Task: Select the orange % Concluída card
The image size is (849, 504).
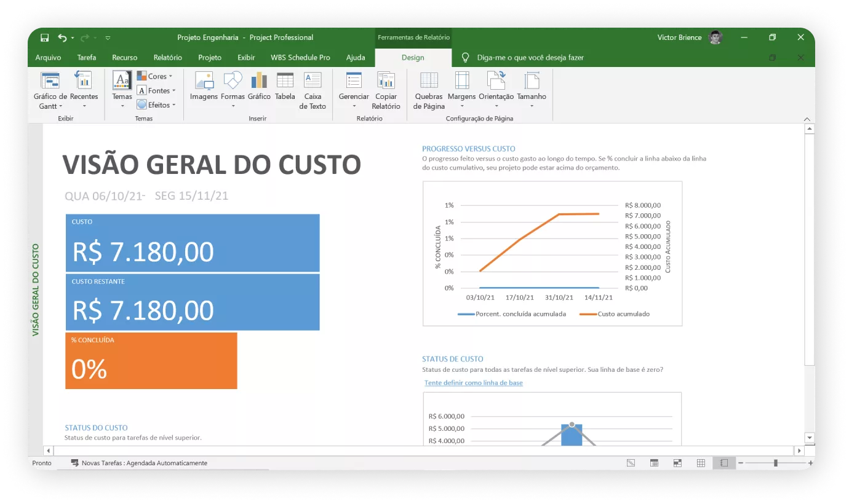Action: pos(151,361)
